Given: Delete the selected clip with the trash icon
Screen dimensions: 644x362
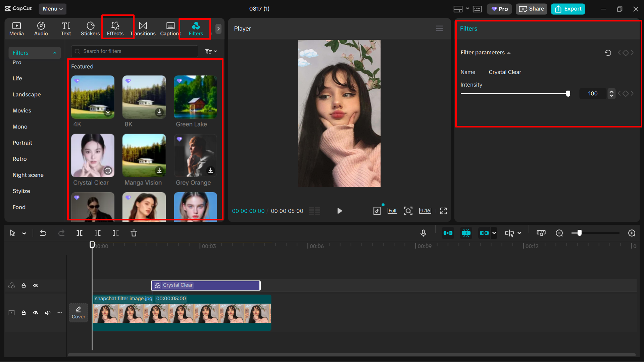Looking at the screenshot, I should click(134, 233).
